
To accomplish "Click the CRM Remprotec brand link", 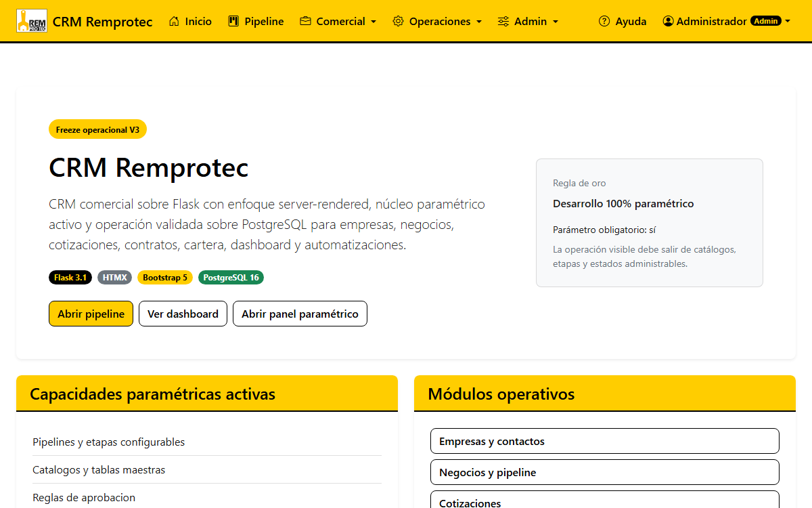I will click(85, 21).
